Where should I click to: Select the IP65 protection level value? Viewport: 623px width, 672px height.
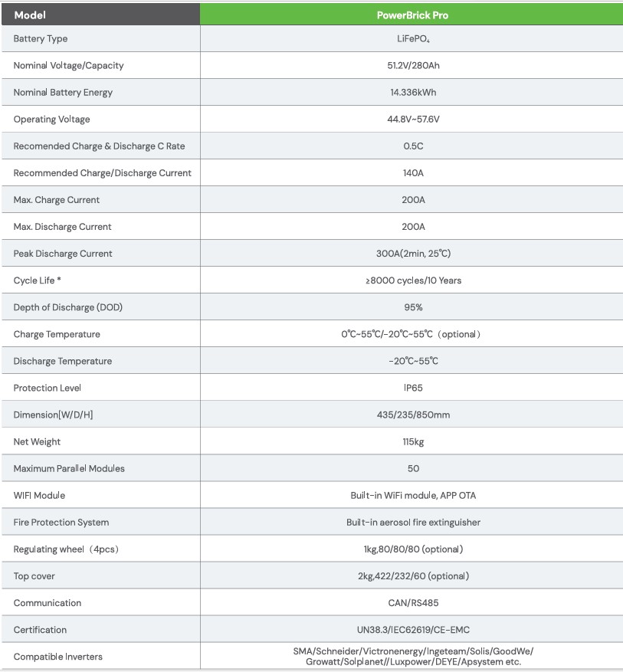coord(413,388)
